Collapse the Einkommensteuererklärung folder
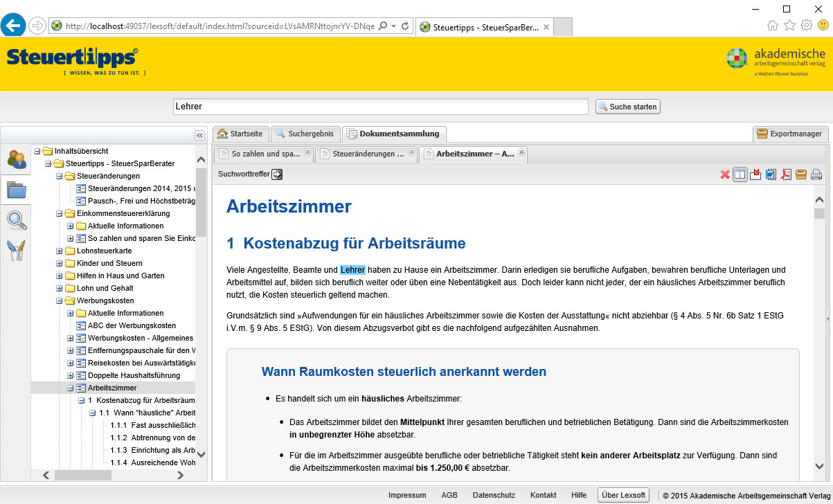The height and width of the screenshot is (504, 833). point(60,213)
